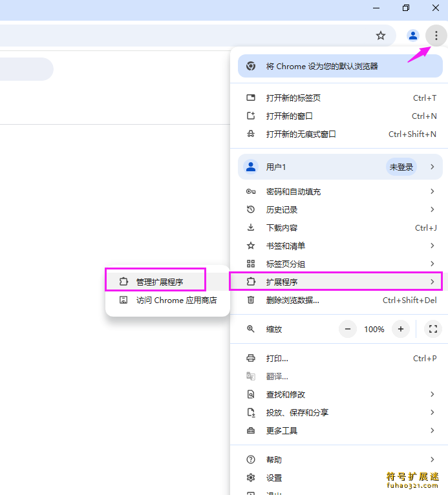This screenshot has width=448, height=495.
Task: Click the 未登录 sign-in status chip
Action: click(401, 167)
